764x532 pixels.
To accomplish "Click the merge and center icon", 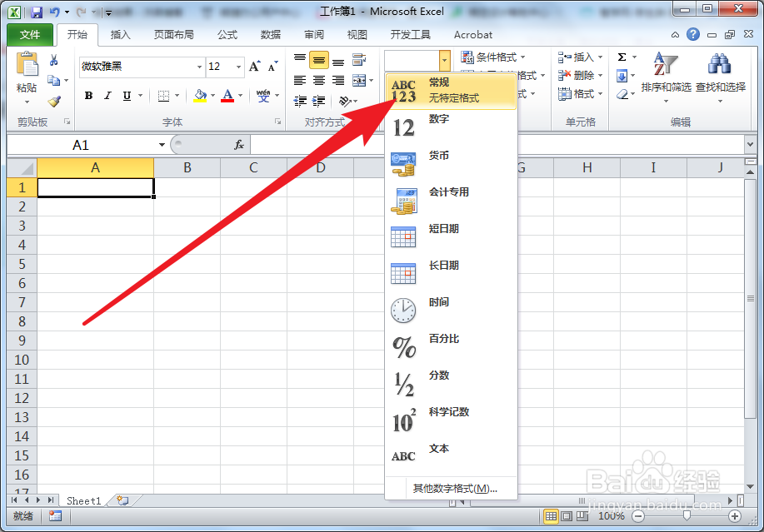I will (x=359, y=80).
